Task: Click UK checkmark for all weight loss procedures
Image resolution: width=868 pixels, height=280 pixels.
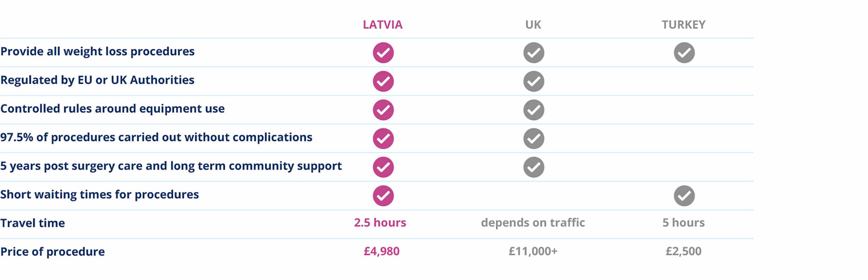Action: (534, 53)
